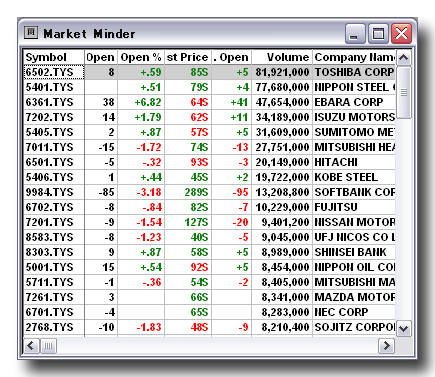This screenshot has width=435, height=377.
Task: Click open change value +41
Action: [x=239, y=102]
